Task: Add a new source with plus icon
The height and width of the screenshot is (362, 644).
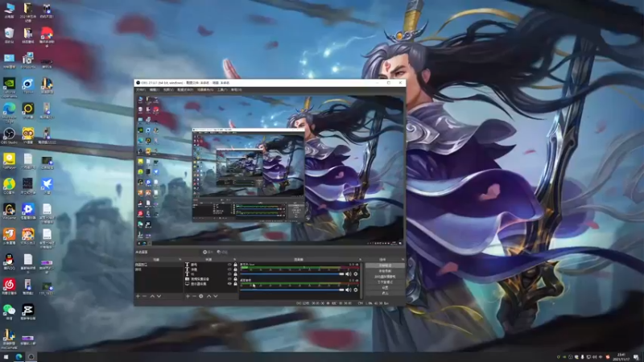Action: 188,296
